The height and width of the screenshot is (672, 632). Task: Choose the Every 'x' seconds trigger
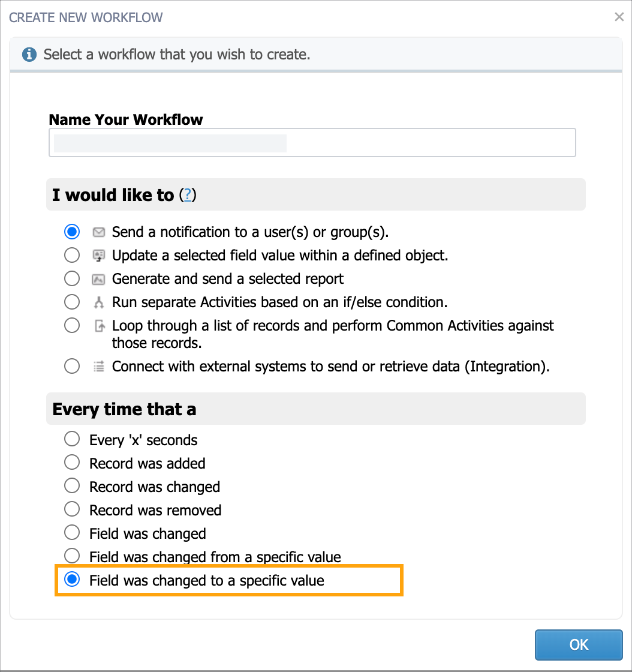[72, 439]
